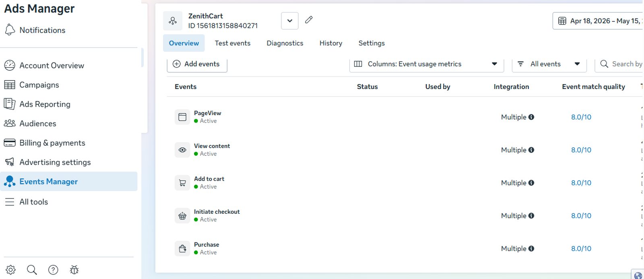Click the Status column header
This screenshot has height=279, width=644.
click(x=367, y=87)
